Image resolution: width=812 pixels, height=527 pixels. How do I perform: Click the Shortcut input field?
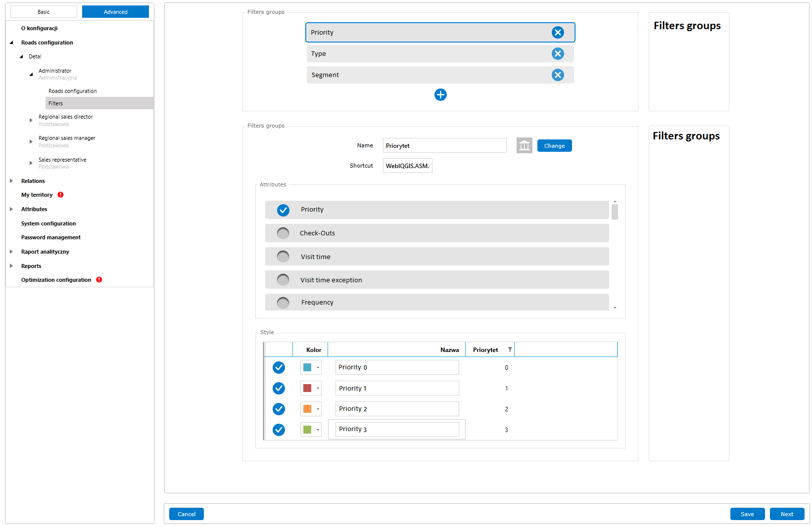(x=407, y=166)
